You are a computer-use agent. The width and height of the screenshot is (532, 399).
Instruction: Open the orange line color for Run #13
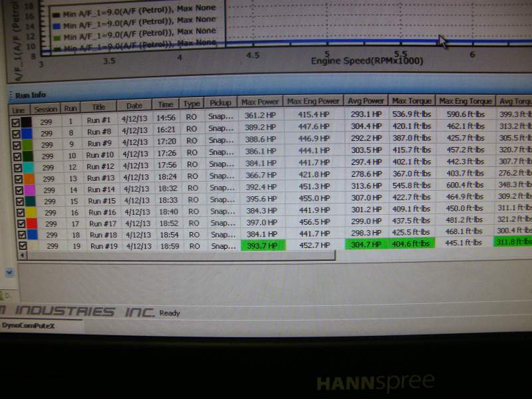(x=27, y=178)
